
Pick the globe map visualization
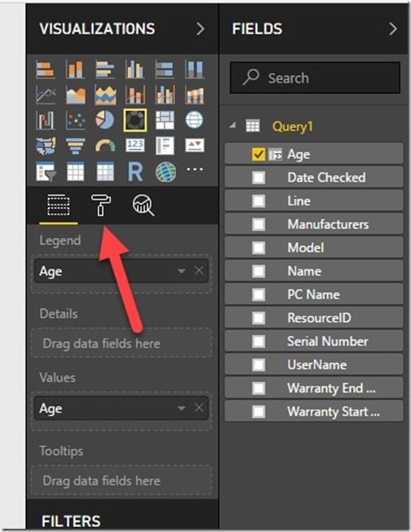click(194, 120)
